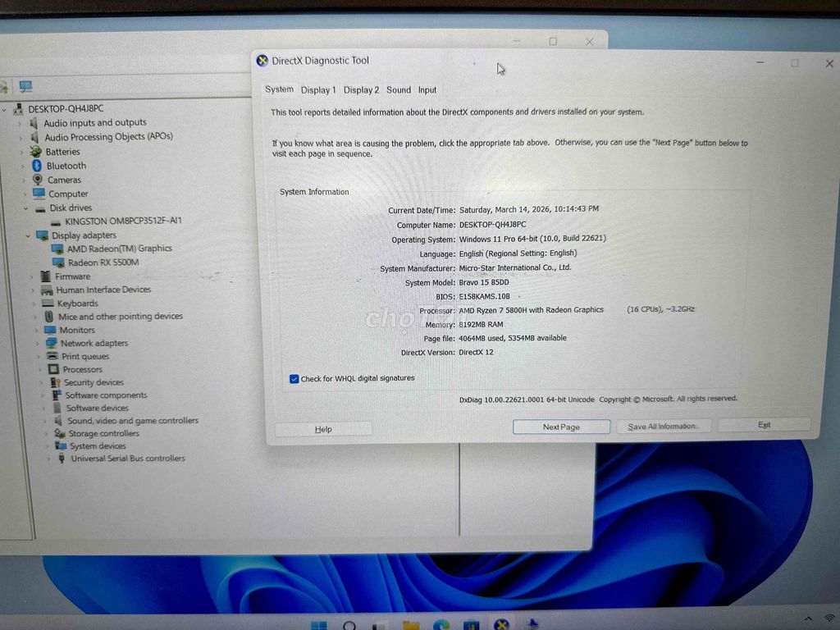
Task: Select Audio Processing Objects (APOs) entry
Action: pos(109,137)
